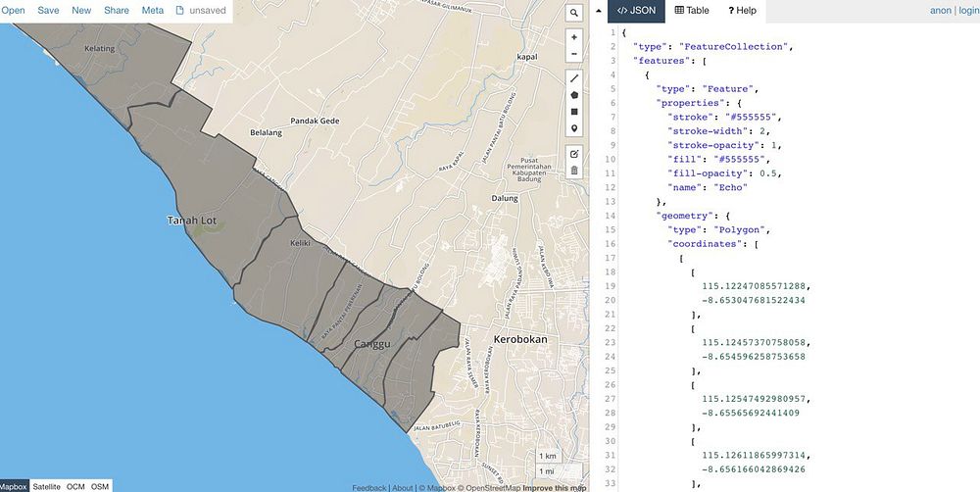Zoom out of the map
Image resolution: width=980 pixels, height=492 pixels.
click(x=573, y=54)
